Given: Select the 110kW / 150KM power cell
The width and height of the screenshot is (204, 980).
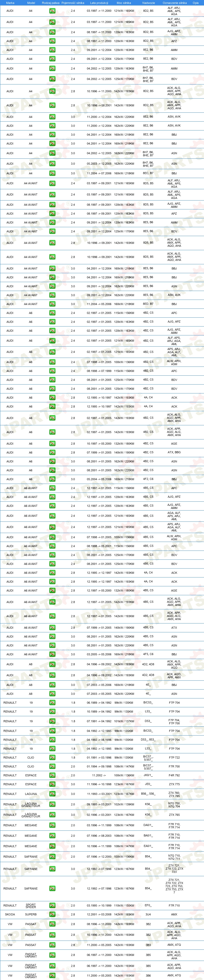Looking at the screenshot, I should pyautogui.click(x=124, y=906).
